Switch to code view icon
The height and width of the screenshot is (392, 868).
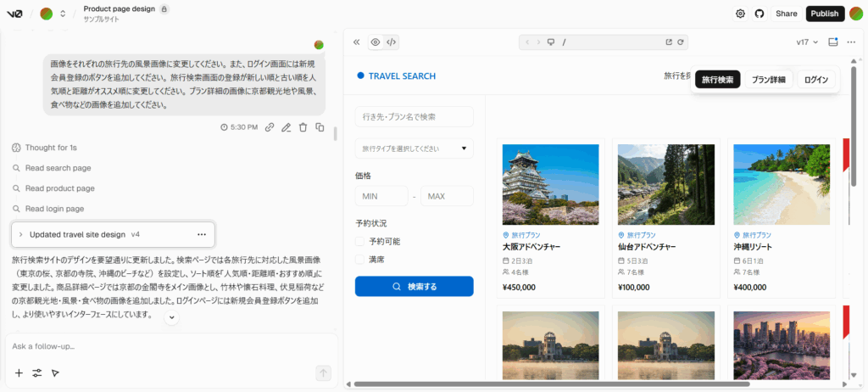[x=391, y=42]
